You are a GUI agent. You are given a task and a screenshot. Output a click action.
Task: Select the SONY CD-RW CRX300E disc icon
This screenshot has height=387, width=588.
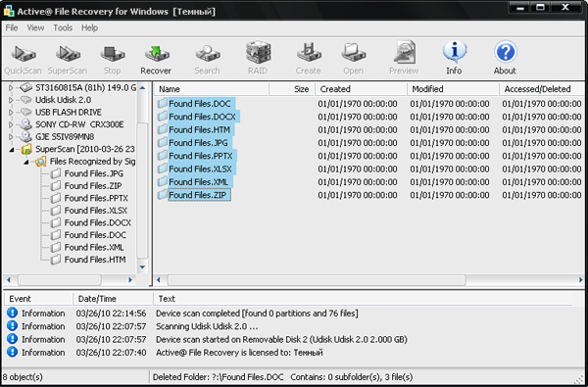pyautogui.click(x=25, y=124)
